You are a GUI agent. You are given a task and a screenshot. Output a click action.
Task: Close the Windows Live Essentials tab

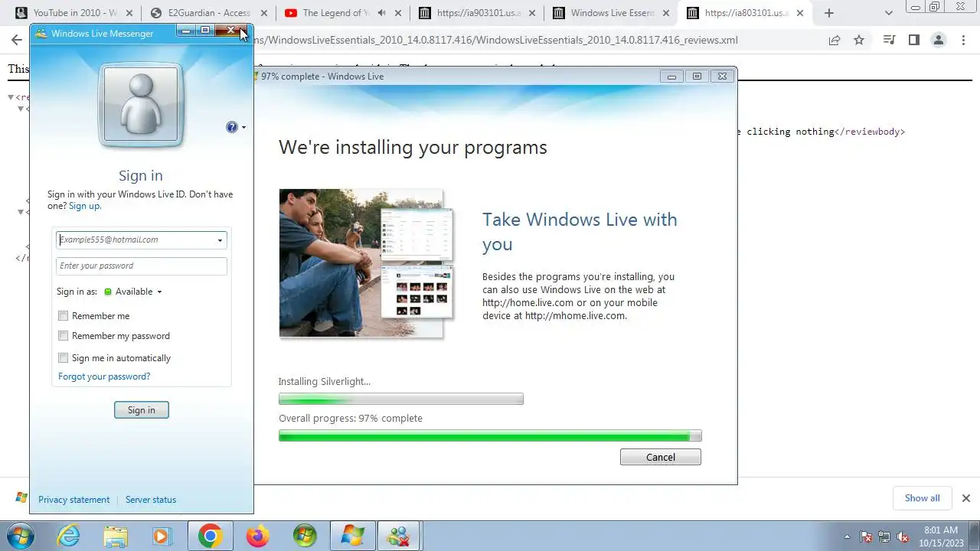[x=665, y=13]
